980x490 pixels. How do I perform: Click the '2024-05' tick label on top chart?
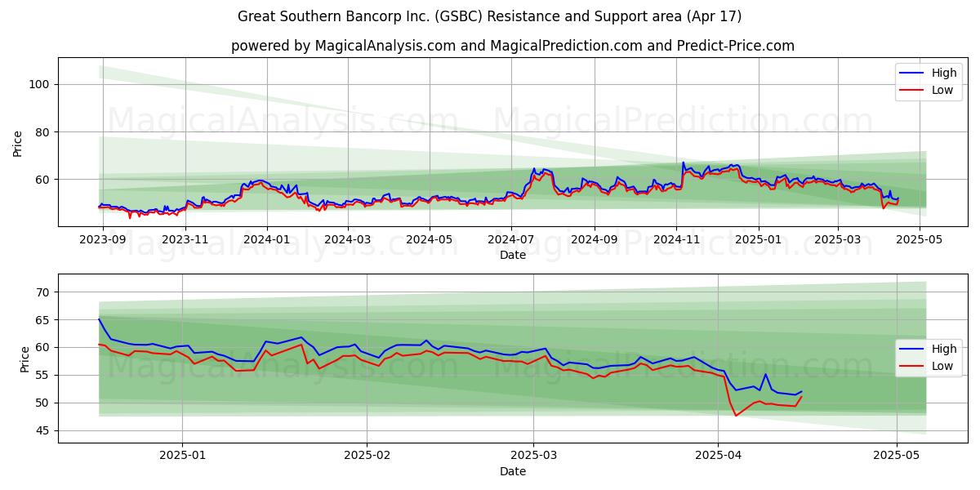coord(430,239)
